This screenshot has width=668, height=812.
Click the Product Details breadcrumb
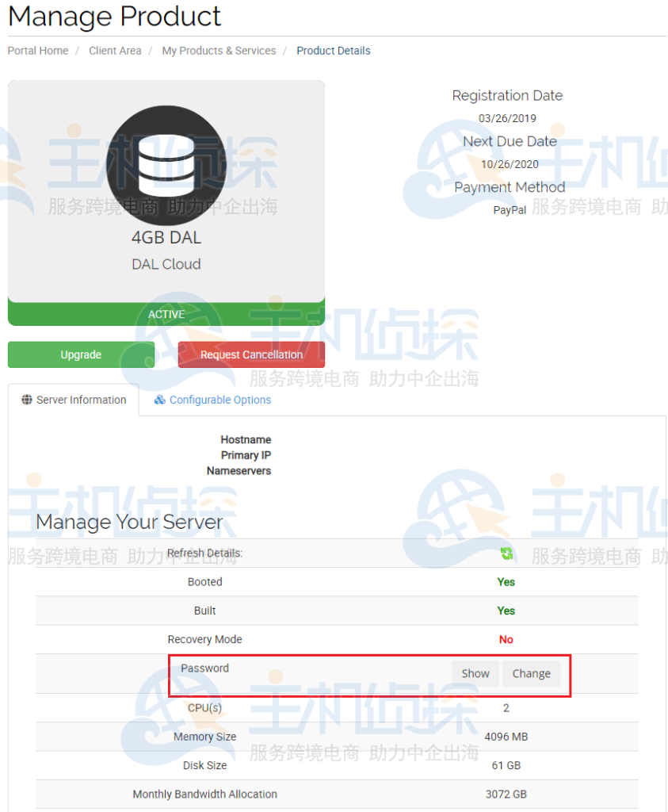tap(333, 50)
